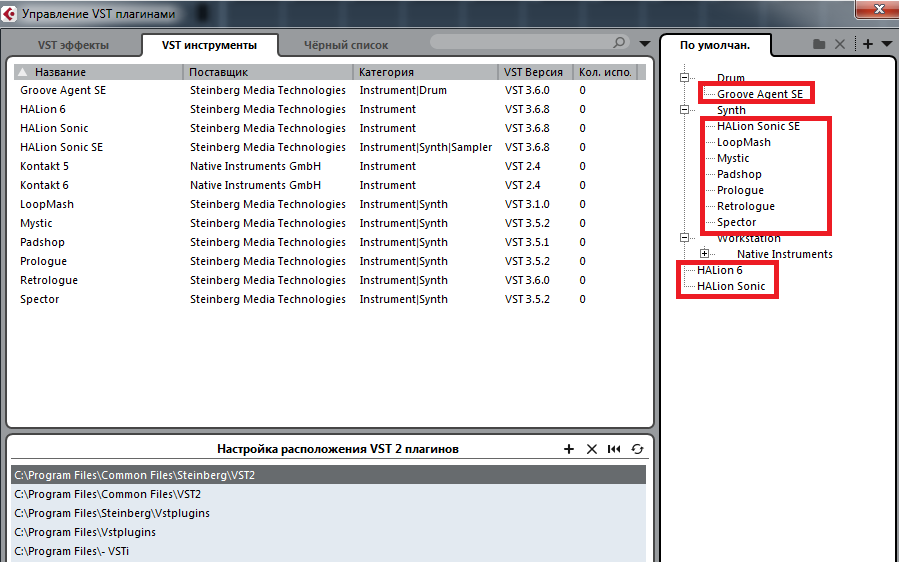Image resolution: width=899 pixels, height=562 pixels.
Task: Select the Kontakt 5 row
Action: pos(330,166)
